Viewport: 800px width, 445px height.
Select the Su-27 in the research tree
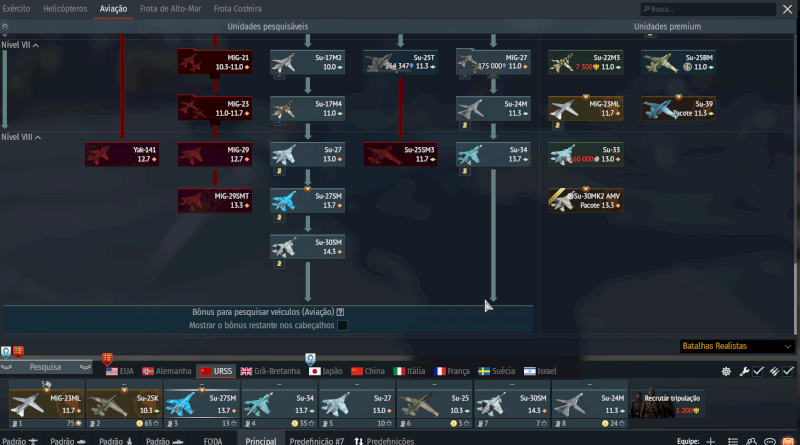307,154
